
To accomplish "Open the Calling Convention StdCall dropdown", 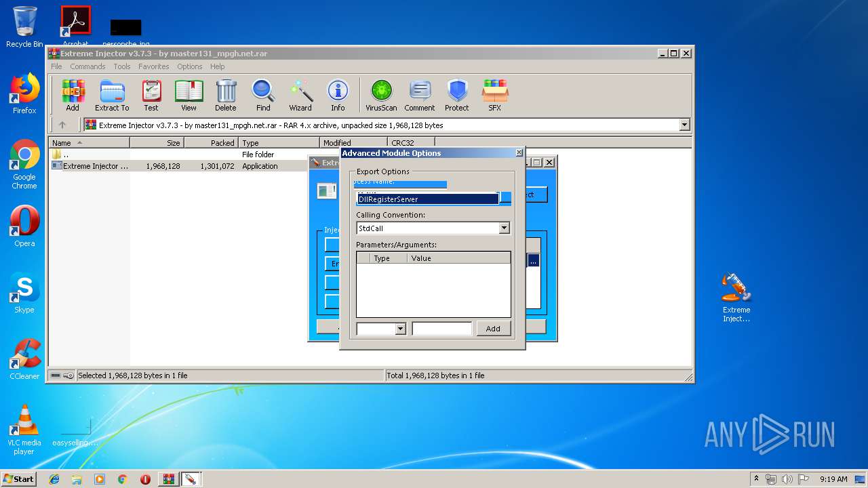I will (x=504, y=228).
